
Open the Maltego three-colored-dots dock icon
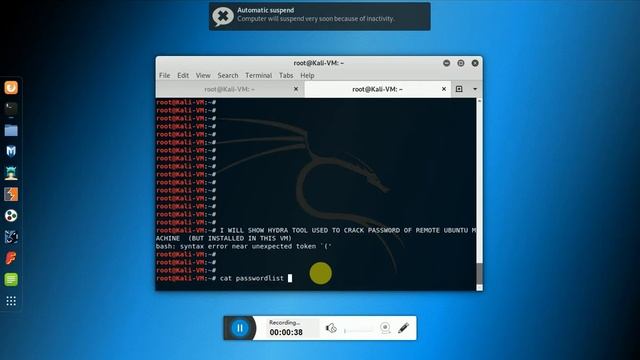(11, 216)
